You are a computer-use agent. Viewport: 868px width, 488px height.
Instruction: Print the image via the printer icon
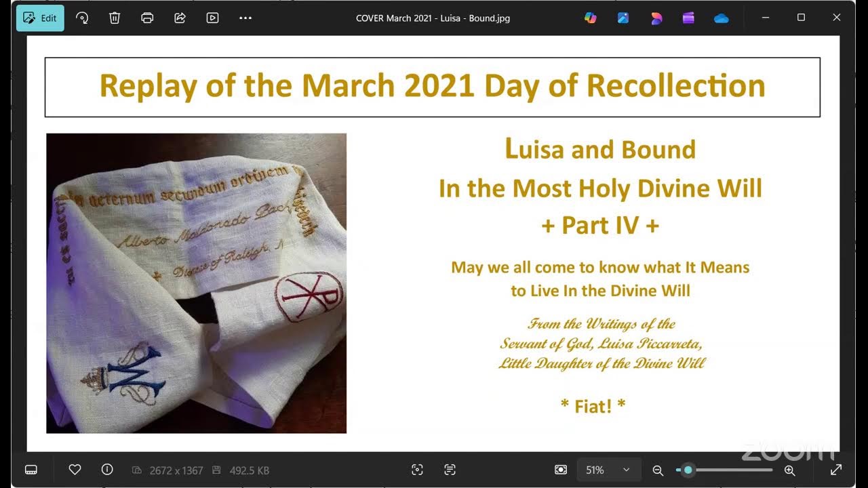[147, 18]
